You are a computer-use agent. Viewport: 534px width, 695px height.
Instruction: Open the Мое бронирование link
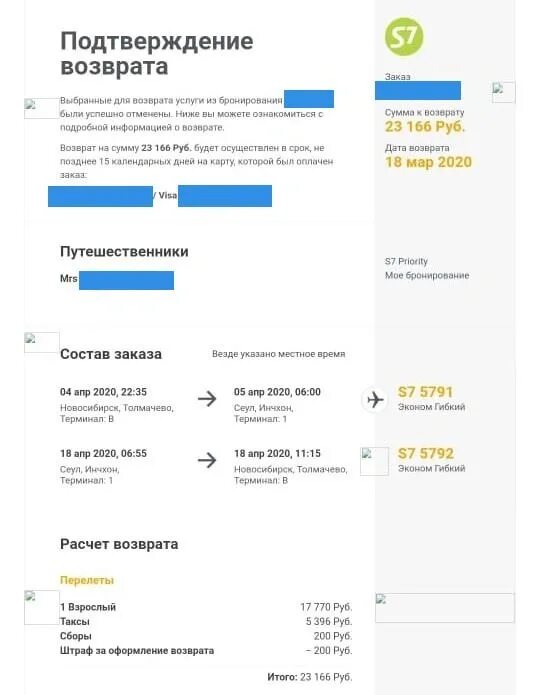(427, 275)
